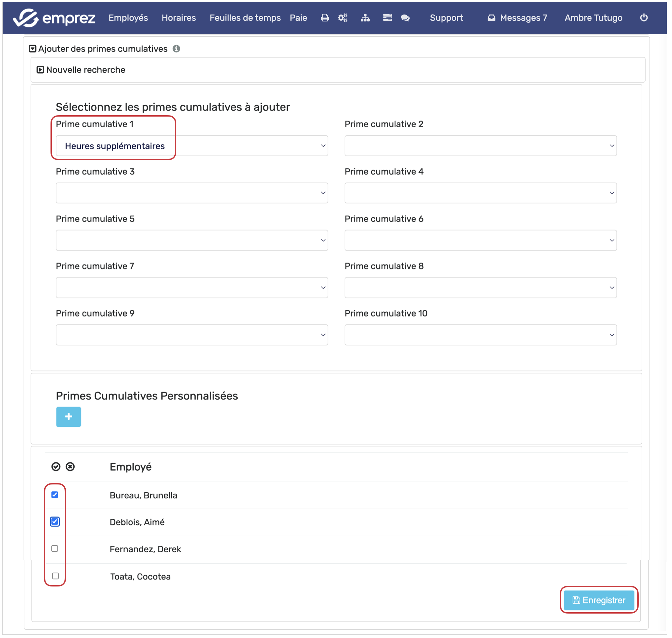The width and height of the screenshot is (672, 638).
Task: Click the deselect-all X icon above employees
Action: (x=70, y=467)
